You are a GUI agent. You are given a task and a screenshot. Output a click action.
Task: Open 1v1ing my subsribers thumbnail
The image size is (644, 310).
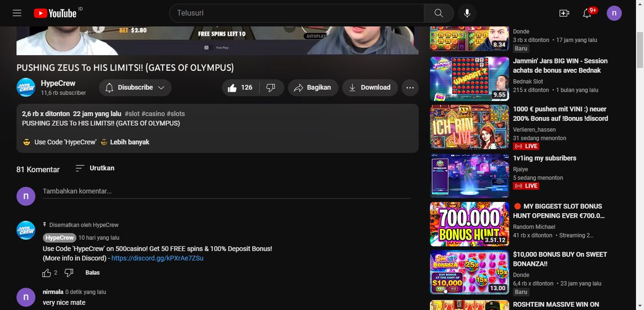[x=470, y=176]
